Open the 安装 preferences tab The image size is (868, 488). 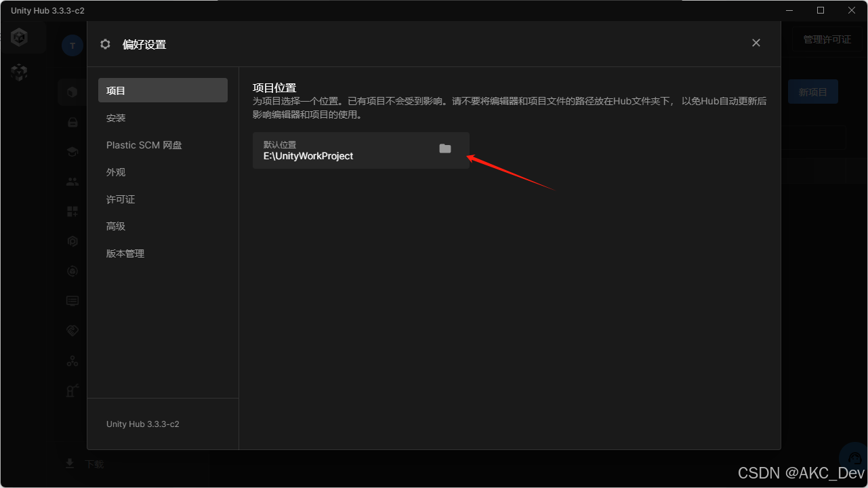(163, 118)
